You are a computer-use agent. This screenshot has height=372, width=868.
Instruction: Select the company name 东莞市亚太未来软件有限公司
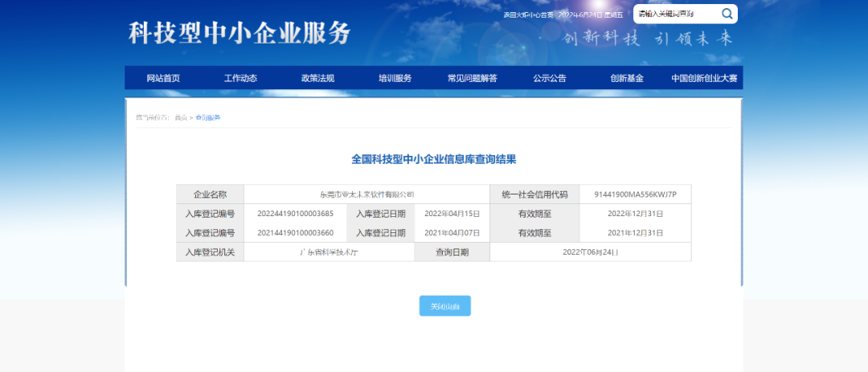click(x=367, y=194)
